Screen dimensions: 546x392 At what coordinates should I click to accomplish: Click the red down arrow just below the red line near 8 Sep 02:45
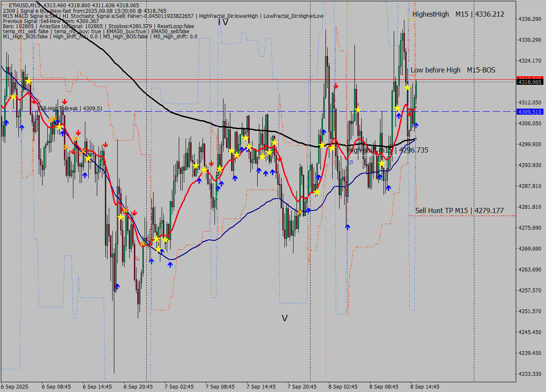(336, 86)
